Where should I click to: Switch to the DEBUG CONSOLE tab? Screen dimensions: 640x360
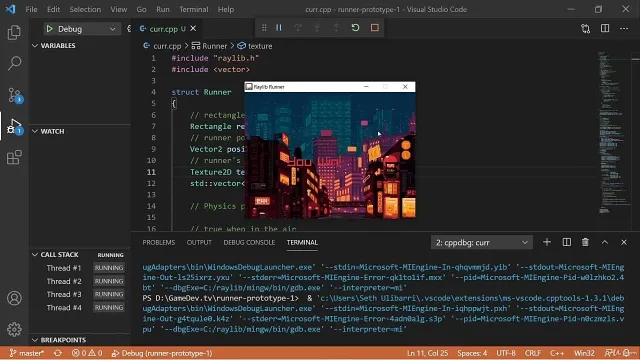point(249,242)
